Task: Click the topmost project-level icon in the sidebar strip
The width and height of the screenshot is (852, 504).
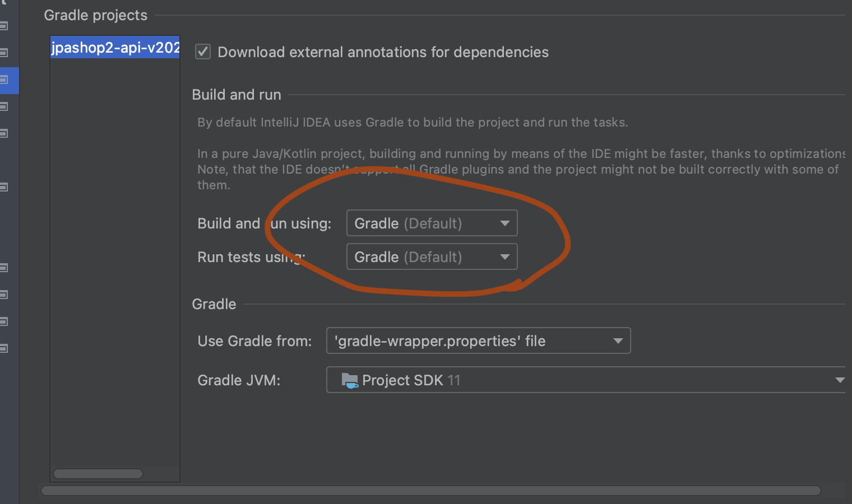Action: coord(4,26)
